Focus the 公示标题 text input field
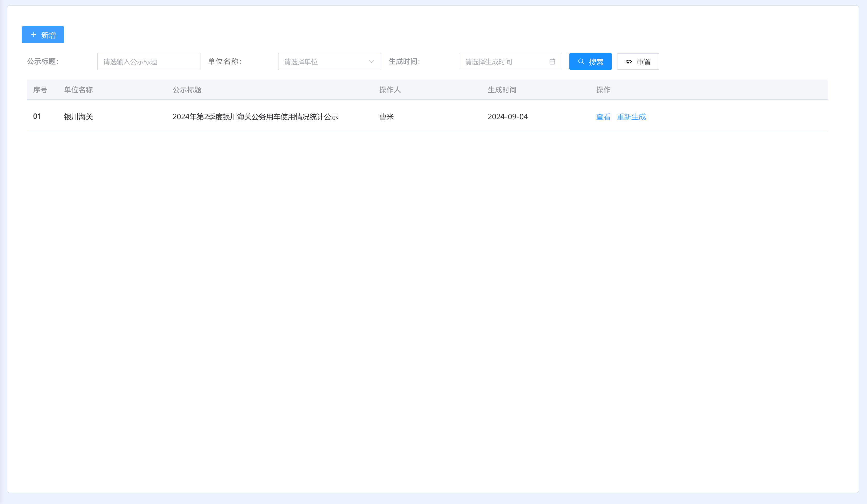867x504 pixels. tap(148, 61)
